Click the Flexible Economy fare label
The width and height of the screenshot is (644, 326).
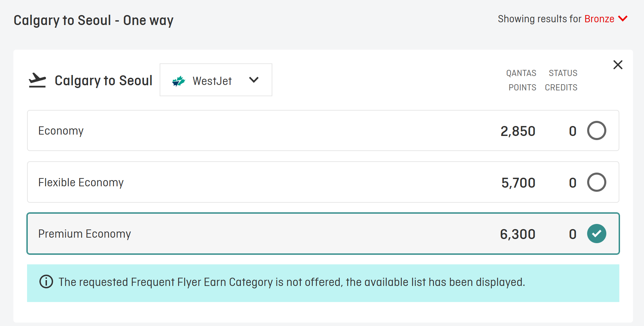click(x=81, y=183)
